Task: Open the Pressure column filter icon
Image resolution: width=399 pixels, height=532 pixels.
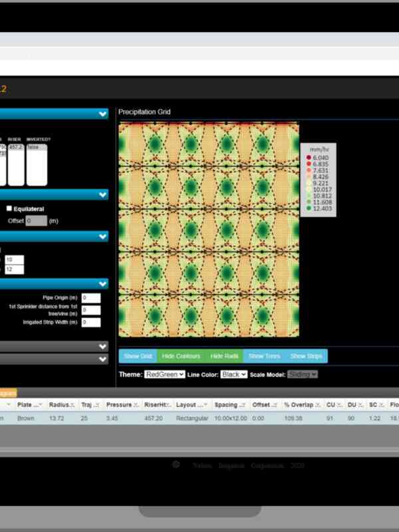Action: point(136,405)
